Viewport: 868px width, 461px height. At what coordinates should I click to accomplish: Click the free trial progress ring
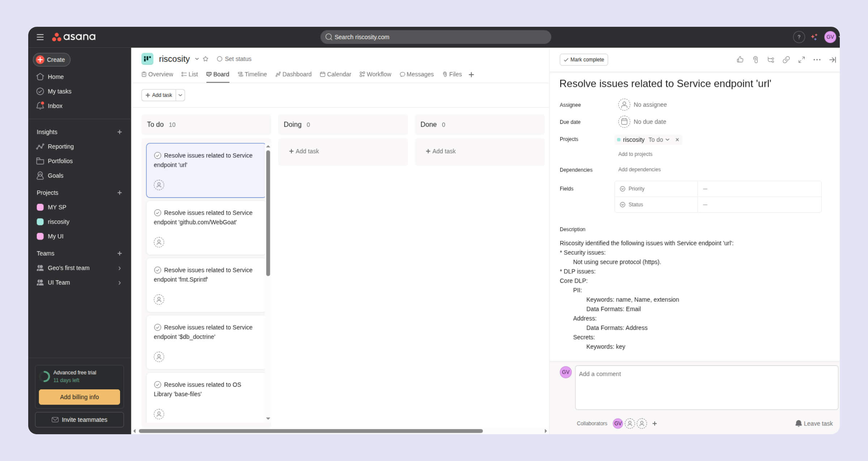[44, 376]
